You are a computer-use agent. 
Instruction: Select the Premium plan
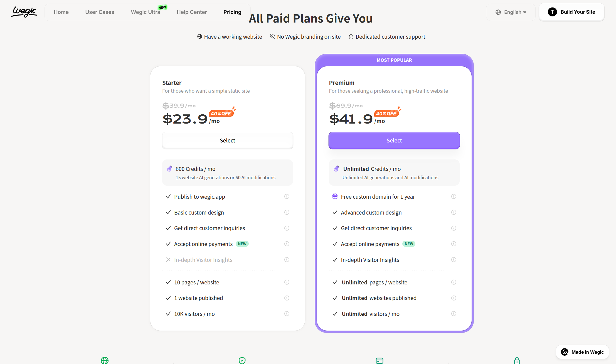[x=394, y=141]
